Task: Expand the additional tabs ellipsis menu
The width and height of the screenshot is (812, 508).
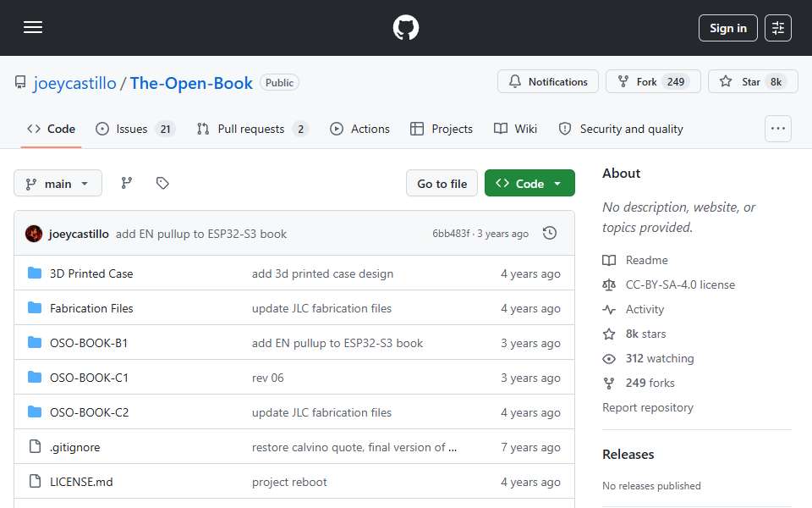Action: [778, 129]
